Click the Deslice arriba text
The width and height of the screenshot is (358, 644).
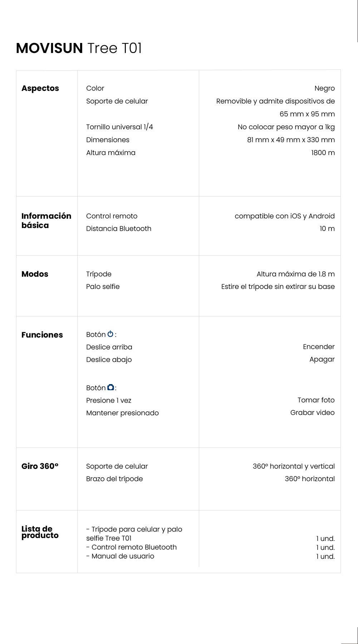coord(109,347)
